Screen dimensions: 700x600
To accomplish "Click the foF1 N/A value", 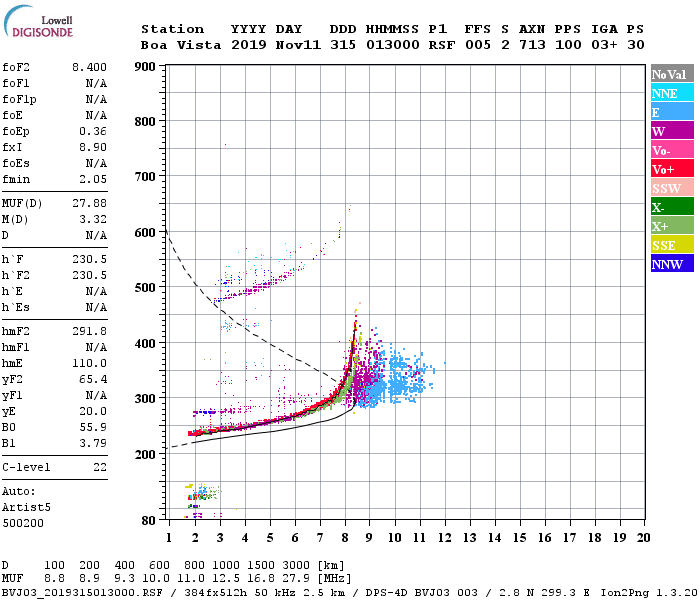I will pos(96,83).
